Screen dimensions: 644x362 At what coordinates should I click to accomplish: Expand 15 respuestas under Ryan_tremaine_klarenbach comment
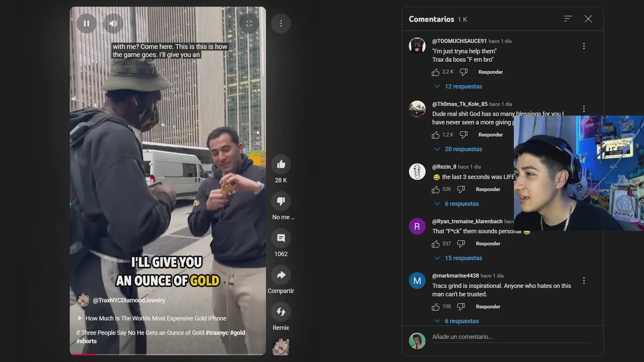(458, 258)
